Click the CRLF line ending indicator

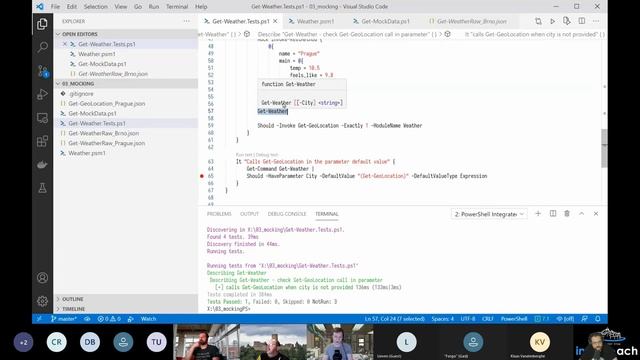click(x=488, y=319)
